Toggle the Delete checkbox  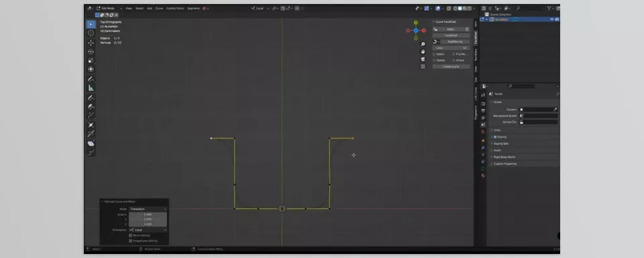tap(434, 60)
